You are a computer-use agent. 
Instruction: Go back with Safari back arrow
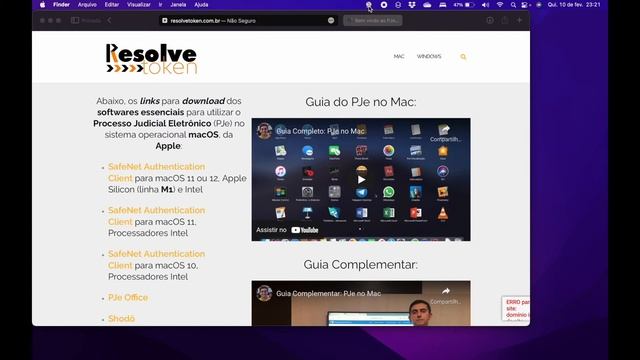tap(109, 20)
